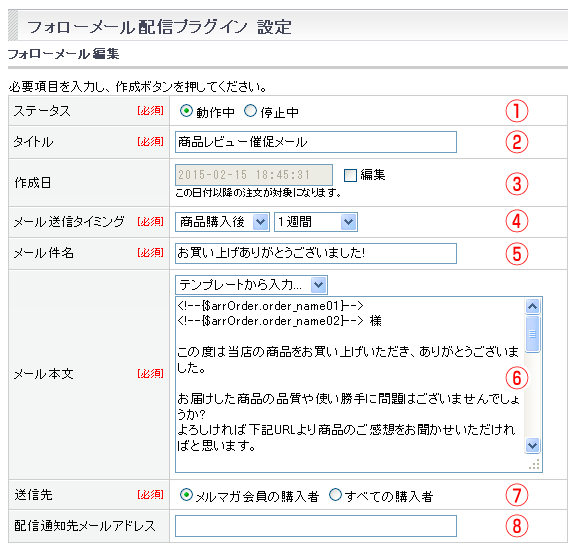The height and width of the screenshot is (551, 574).
Task: Click the textarea resize grip
Action: coord(534,465)
